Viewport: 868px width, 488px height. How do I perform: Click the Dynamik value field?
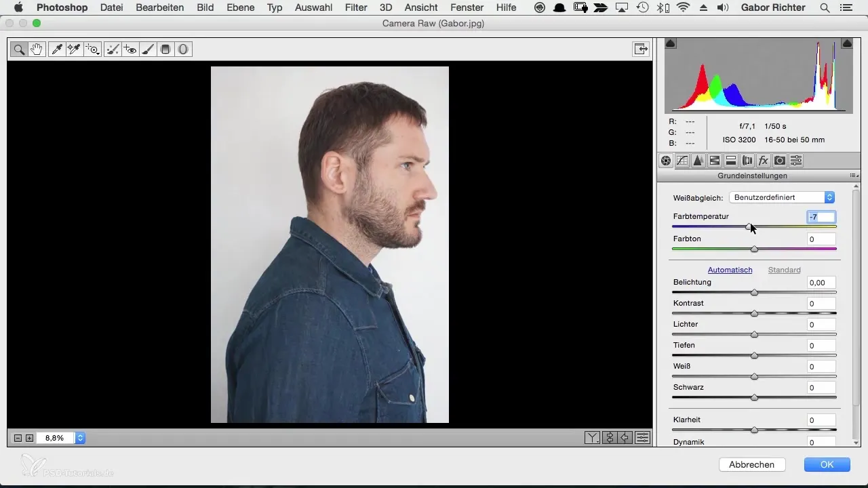tap(821, 442)
